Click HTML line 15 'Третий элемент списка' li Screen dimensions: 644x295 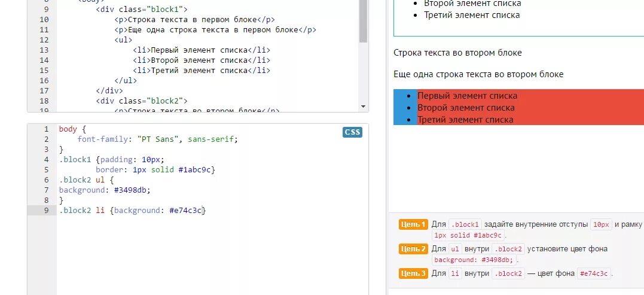point(202,70)
